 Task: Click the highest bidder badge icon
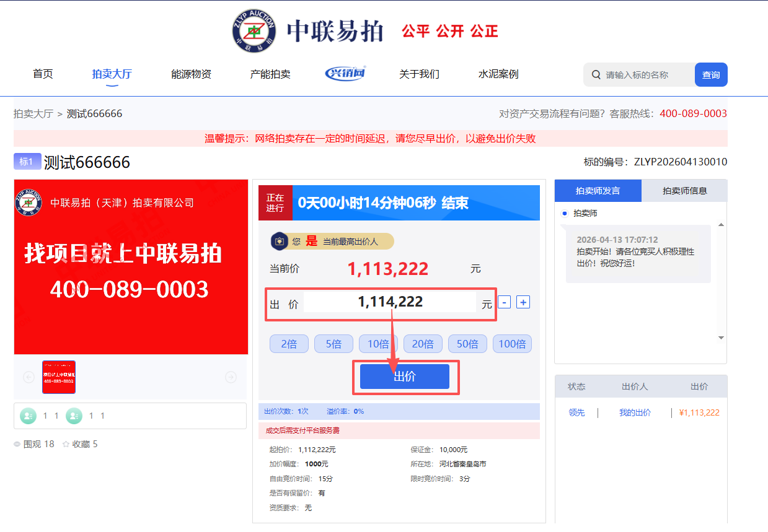click(279, 242)
